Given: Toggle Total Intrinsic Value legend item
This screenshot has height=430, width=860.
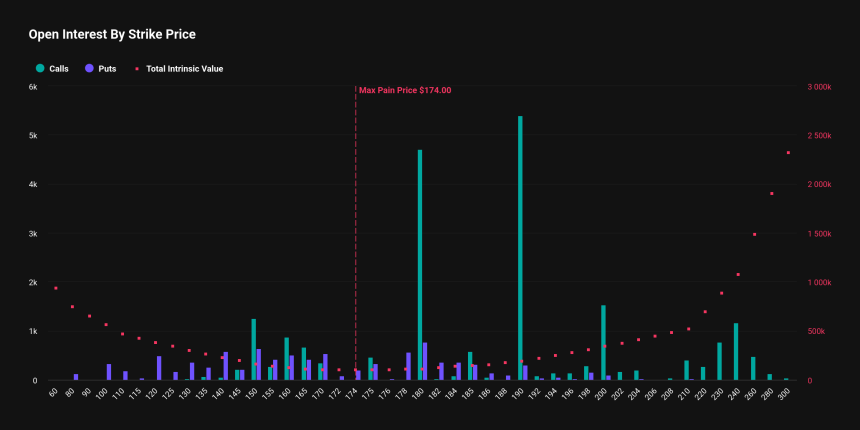Looking at the screenshot, I should tap(184, 69).
